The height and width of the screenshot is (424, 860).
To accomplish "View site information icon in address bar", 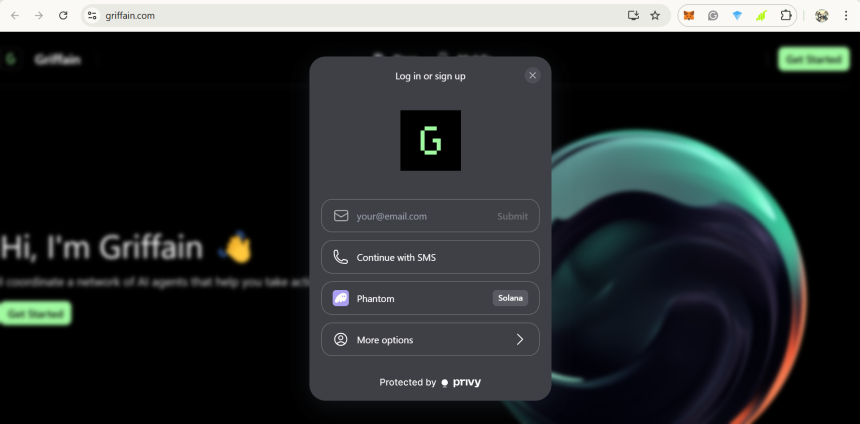I will 92,15.
